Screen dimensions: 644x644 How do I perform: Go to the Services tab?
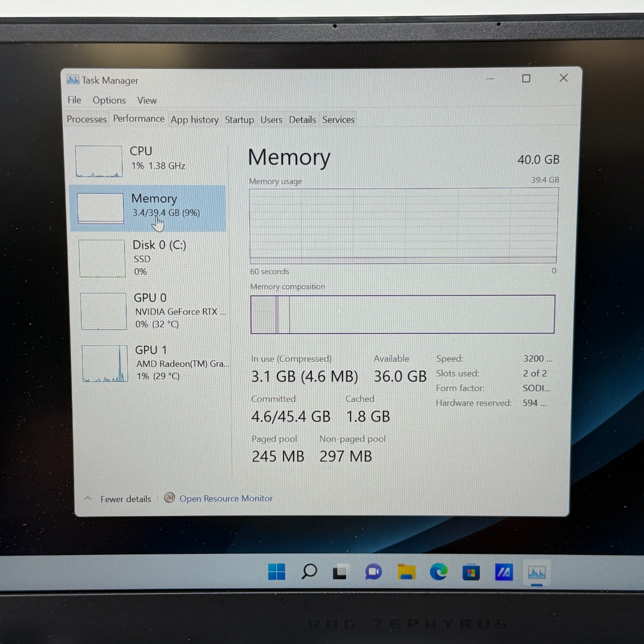pyautogui.click(x=338, y=120)
